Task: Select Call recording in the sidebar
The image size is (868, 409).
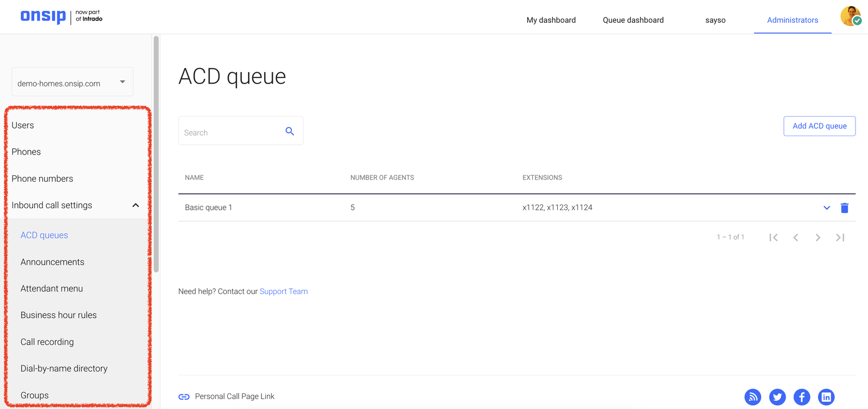Action: point(47,342)
